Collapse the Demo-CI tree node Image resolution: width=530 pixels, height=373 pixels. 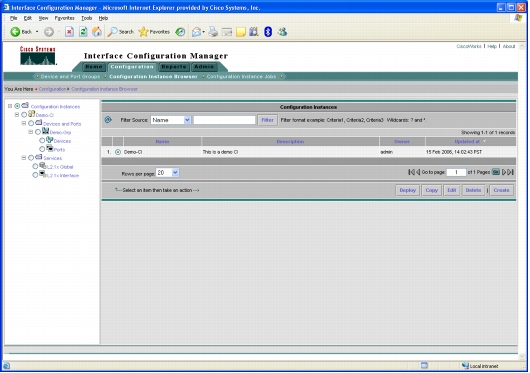17,115
